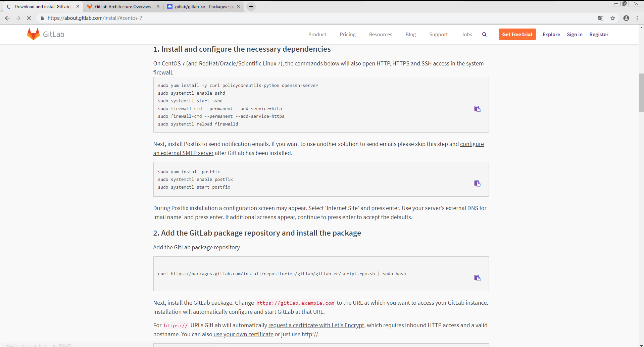Open the Explore link
The image size is (644, 347).
551,34
